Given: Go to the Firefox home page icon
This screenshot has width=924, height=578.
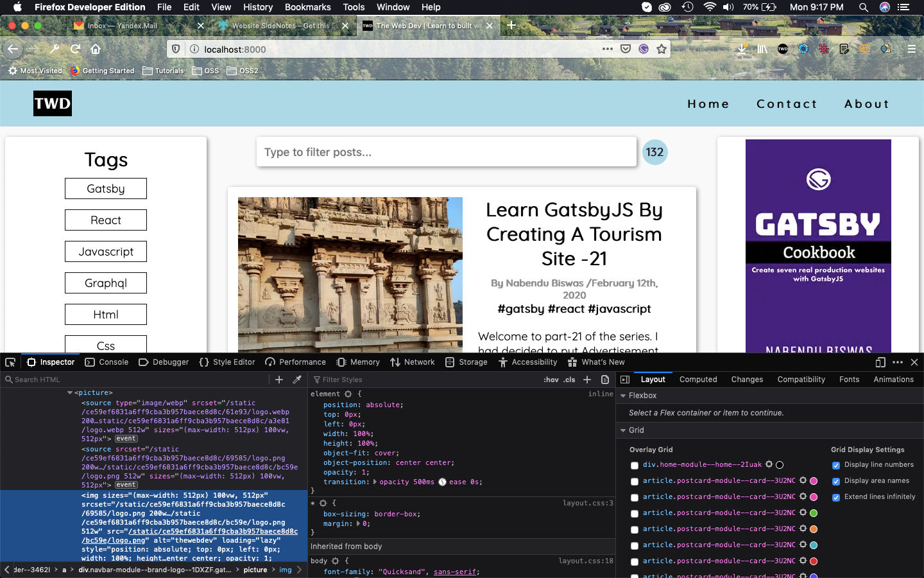Looking at the screenshot, I should click(96, 49).
